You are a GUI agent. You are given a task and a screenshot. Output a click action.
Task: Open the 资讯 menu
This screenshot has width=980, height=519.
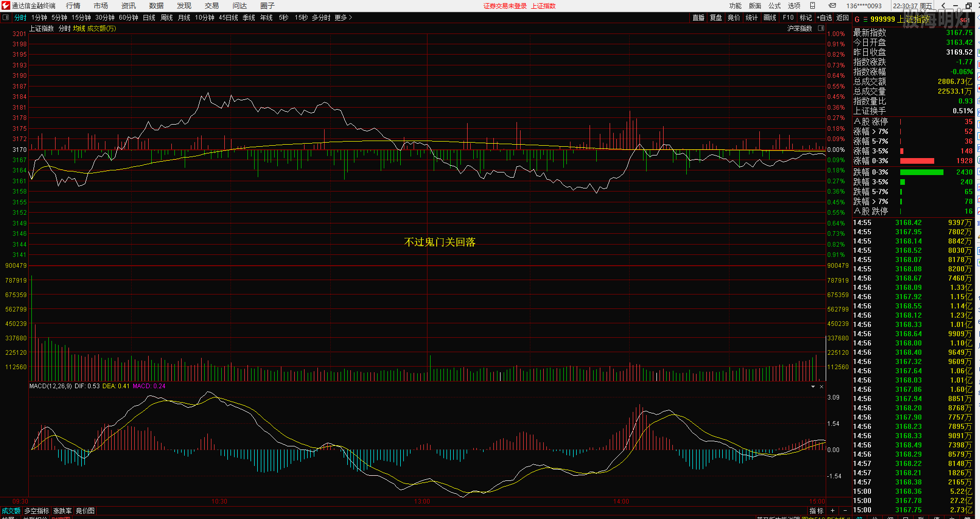[129, 6]
